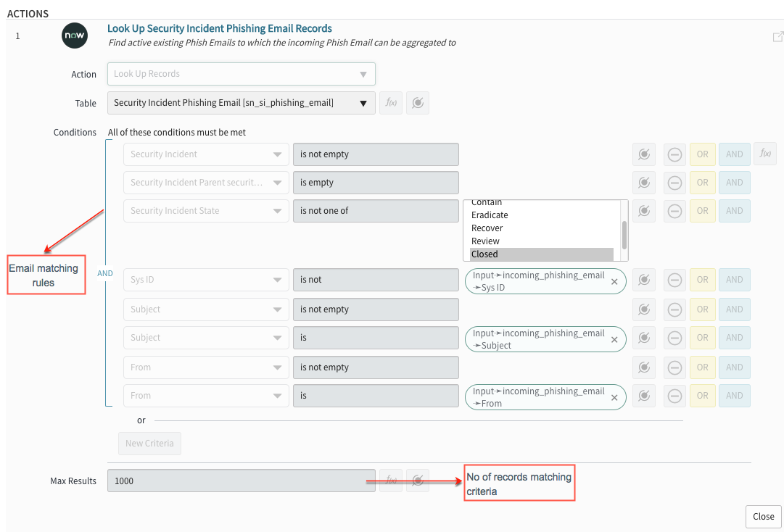Viewport: 784px width, 532px height.
Task: Click the script f(x) icon beside Table
Action: pos(391,103)
